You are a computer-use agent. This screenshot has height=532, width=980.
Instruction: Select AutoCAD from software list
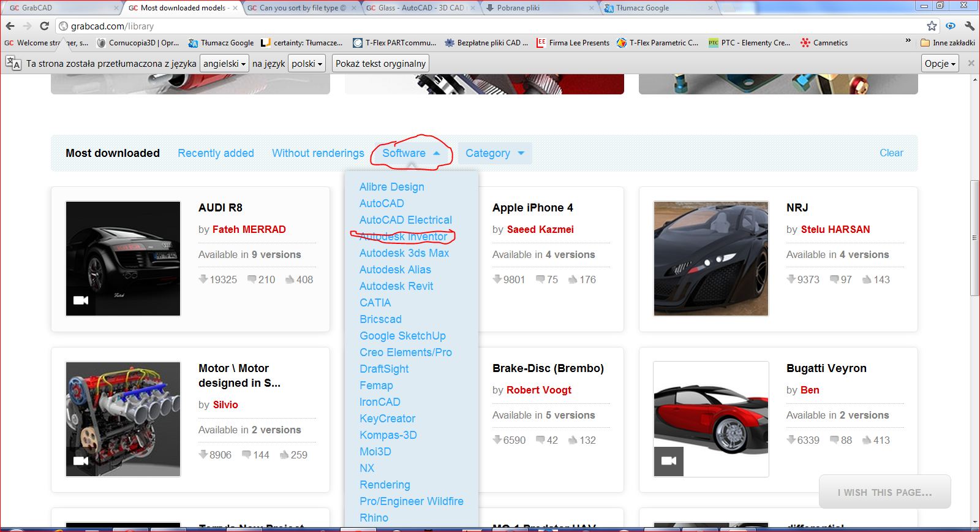tap(382, 203)
